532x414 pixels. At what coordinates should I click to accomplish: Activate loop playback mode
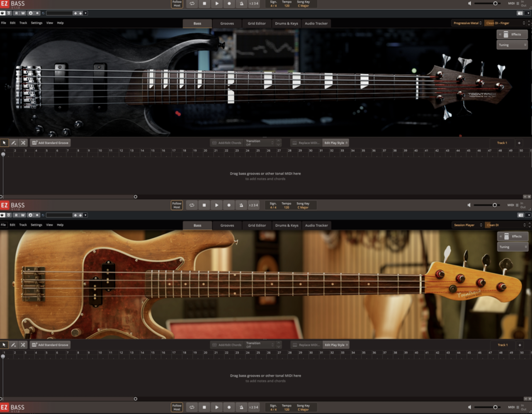point(192,3)
